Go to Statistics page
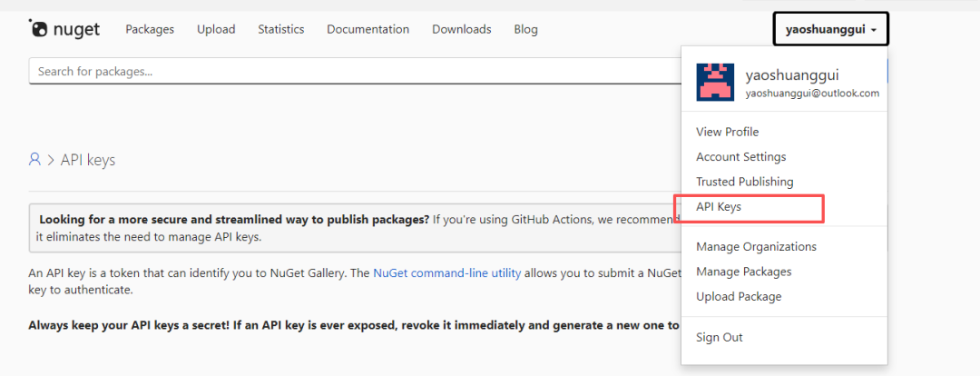This screenshot has width=980, height=376. tap(281, 29)
